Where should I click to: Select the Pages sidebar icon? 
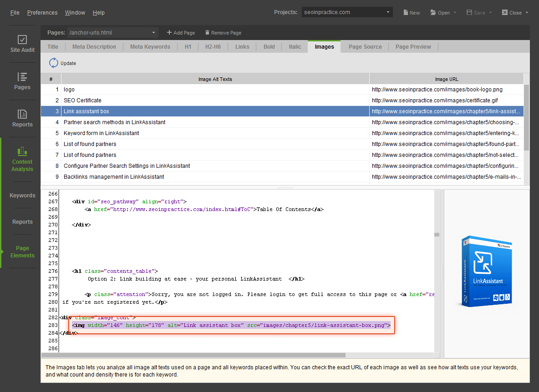point(22,77)
